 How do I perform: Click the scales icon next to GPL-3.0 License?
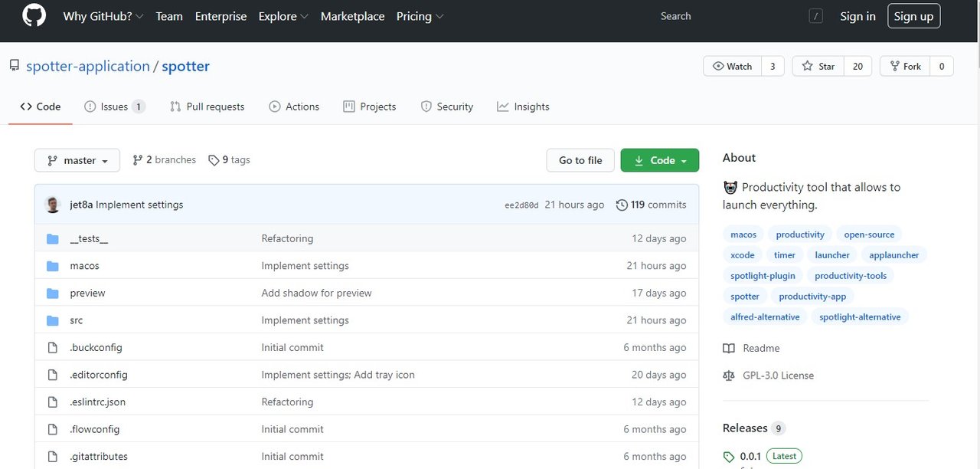click(729, 376)
